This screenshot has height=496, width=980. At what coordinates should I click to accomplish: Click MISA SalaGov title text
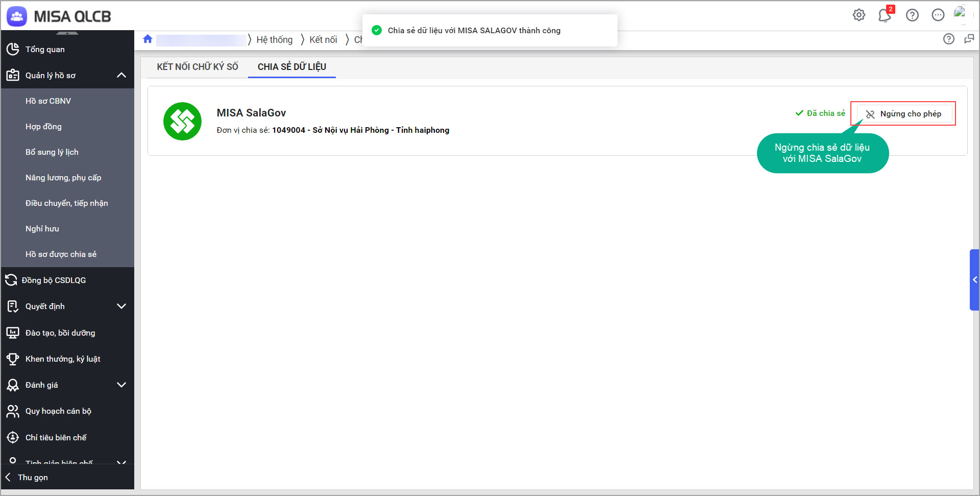(251, 113)
